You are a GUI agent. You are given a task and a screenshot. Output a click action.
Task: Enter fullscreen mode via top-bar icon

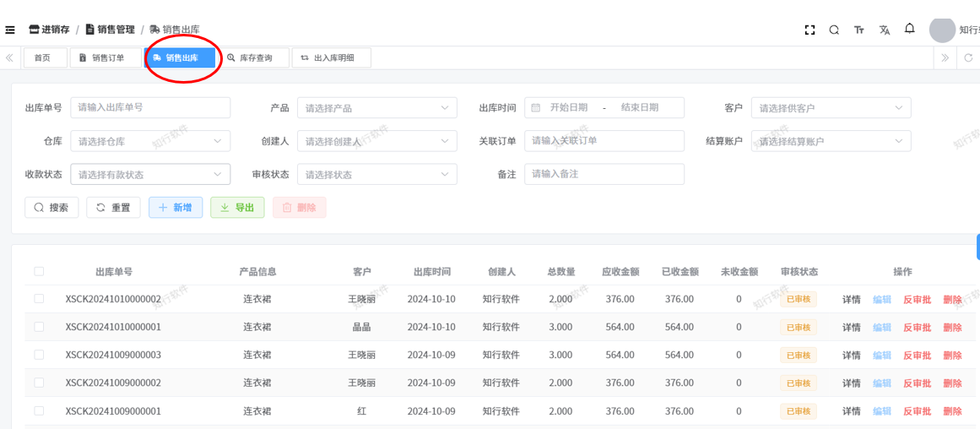[809, 30]
